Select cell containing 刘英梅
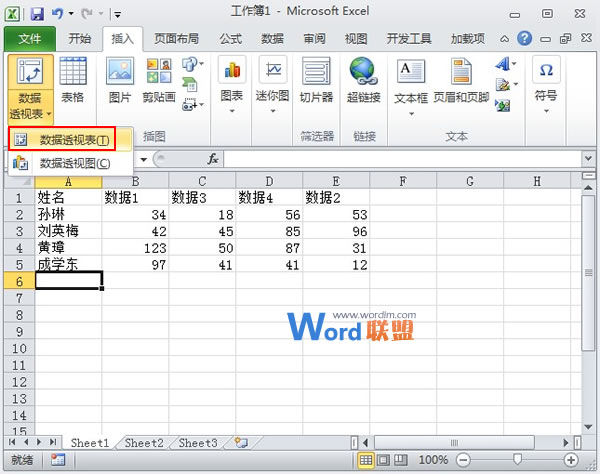This screenshot has height=474, width=600. (68, 231)
